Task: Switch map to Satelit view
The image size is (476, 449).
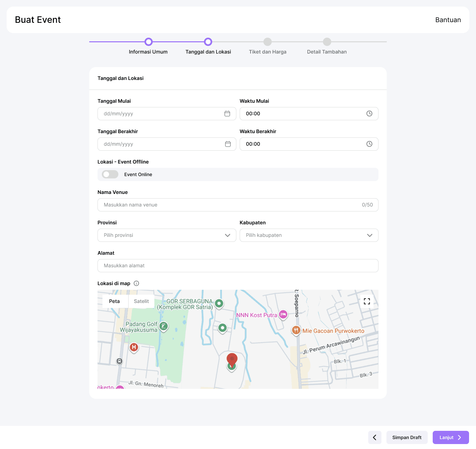Action: 141,301
